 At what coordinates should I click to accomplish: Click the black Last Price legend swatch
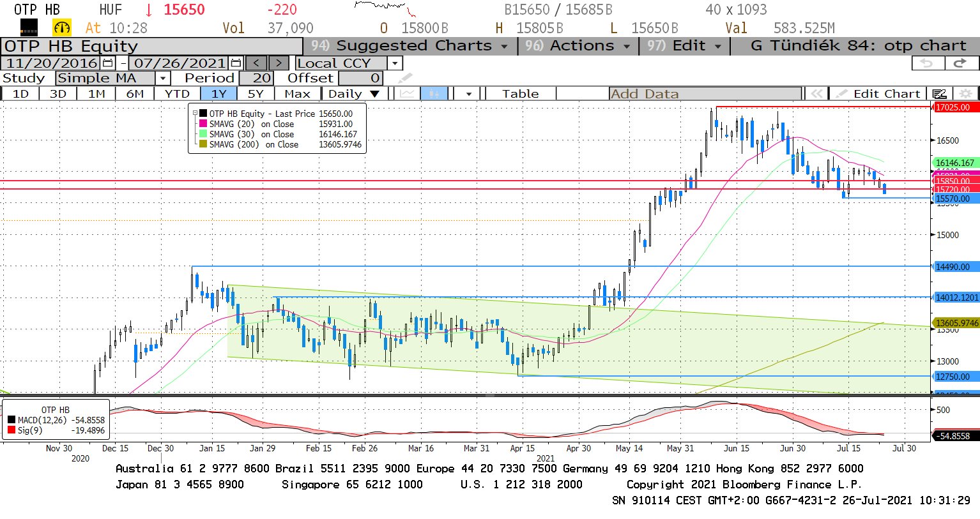click(x=203, y=114)
